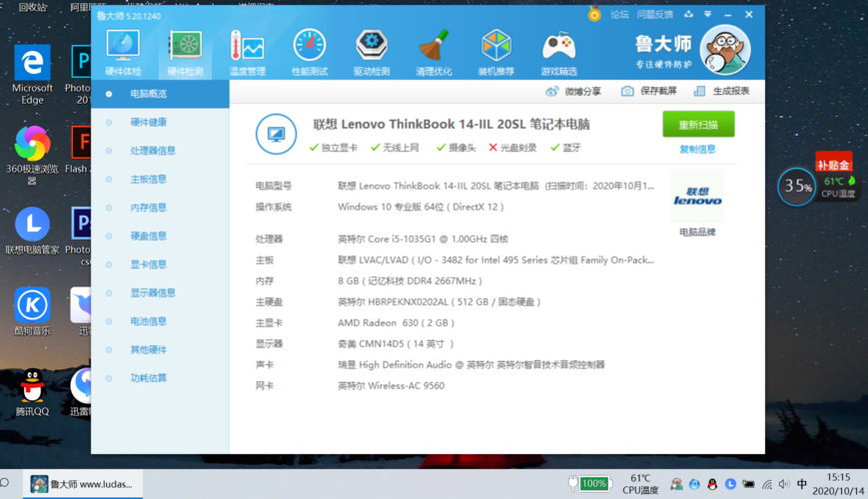Viewport: 868px width, 499px height.
Task: Click the 61℃ CPU温度 floating widget
Action: (839, 187)
